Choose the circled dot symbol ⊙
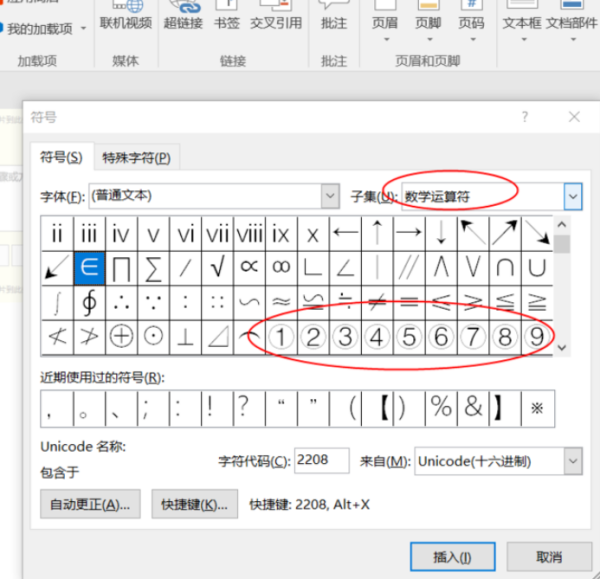Image resolution: width=600 pixels, height=579 pixels. tap(153, 337)
